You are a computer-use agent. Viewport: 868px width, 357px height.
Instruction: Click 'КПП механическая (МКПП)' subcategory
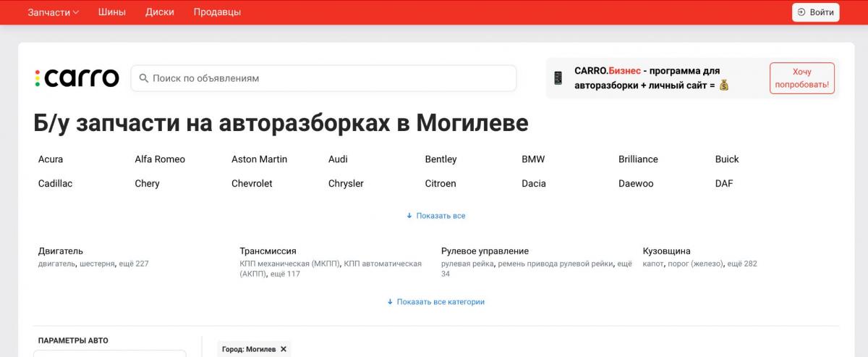[290, 264]
